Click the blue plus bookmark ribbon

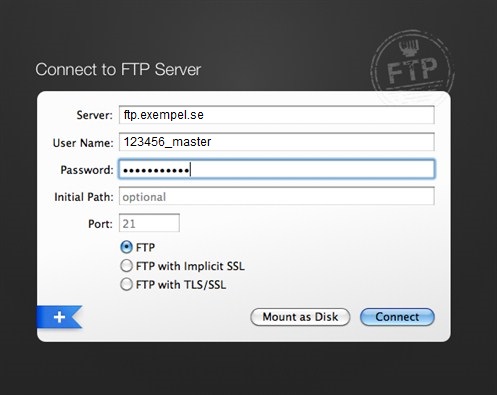(x=59, y=317)
